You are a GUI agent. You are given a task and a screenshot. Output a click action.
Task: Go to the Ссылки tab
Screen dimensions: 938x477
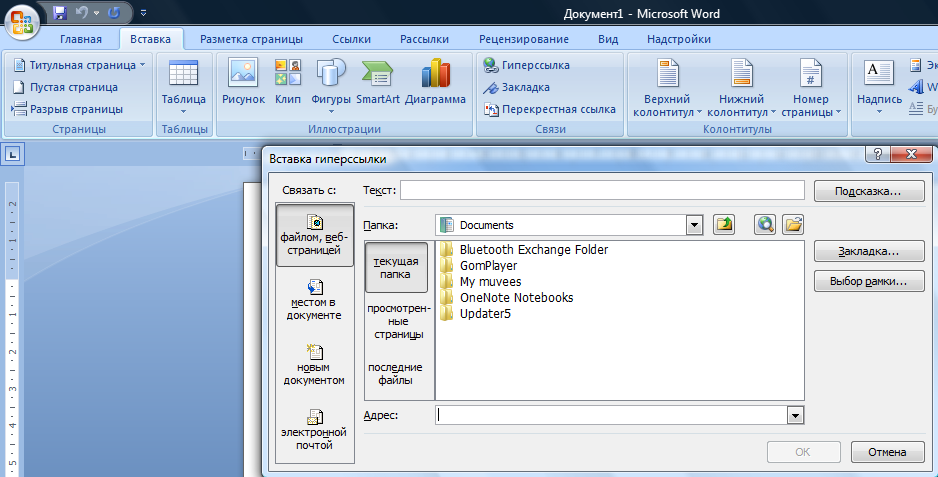(x=352, y=39)
